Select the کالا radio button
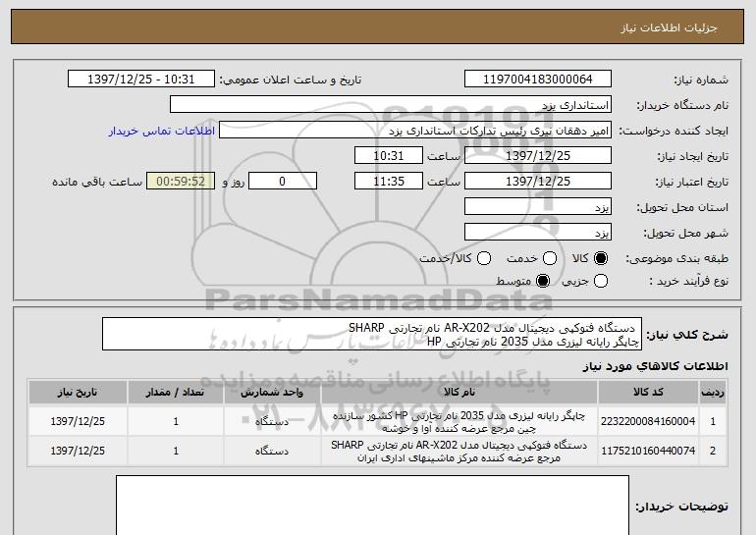Screen dimensions: 756x535 point(600,258)
